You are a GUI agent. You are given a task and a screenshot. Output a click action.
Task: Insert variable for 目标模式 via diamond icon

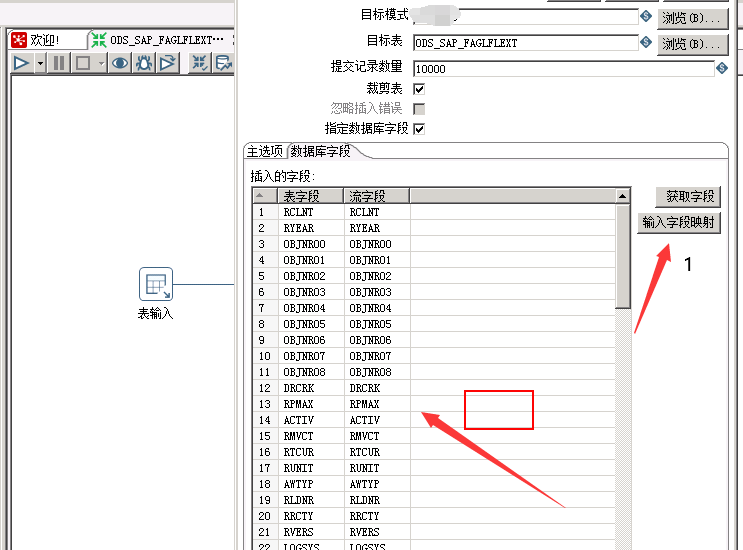pyautogui.click(x=646, y=16)
